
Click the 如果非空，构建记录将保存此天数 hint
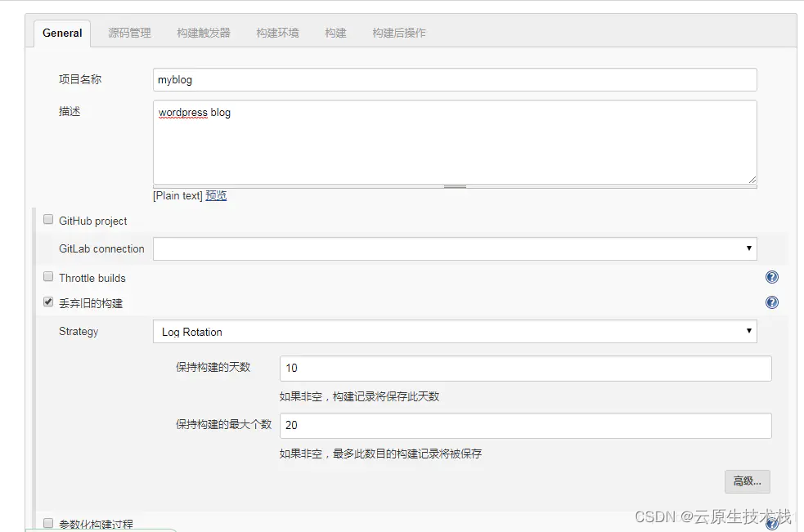359,396
